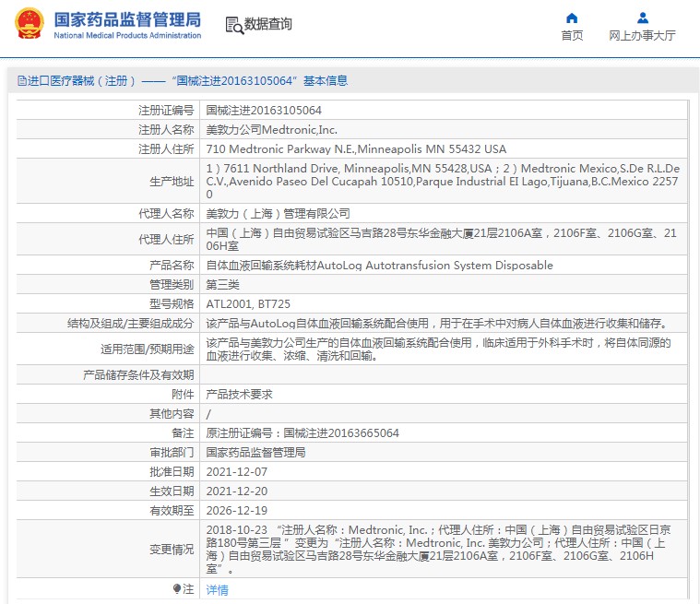Image resolution: width=700 pixels, height=604 pixels.
Task: Click 原注册证编号：国械注进20163665064 text
Action: pos(303,433)
